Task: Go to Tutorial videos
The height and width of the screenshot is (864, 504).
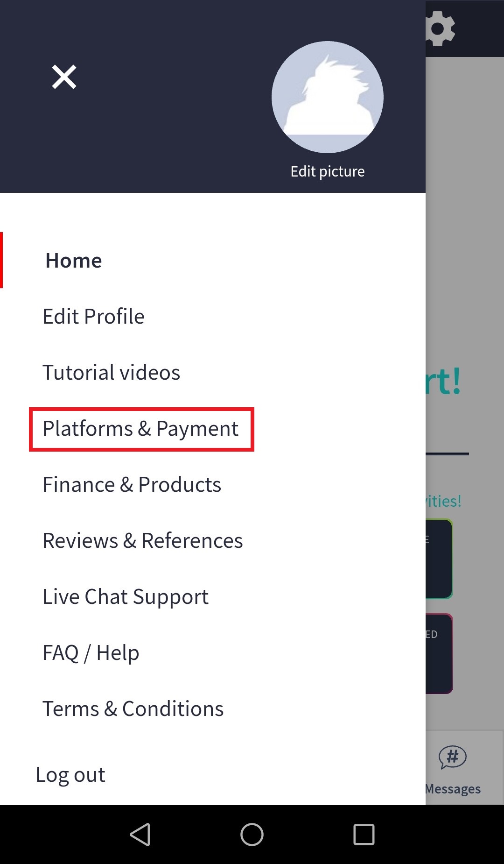Action: [x=111, y=372]
